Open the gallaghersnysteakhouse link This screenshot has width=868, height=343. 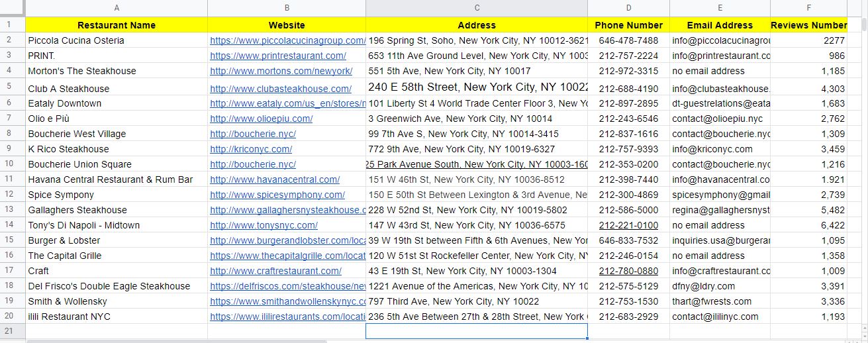287,210
